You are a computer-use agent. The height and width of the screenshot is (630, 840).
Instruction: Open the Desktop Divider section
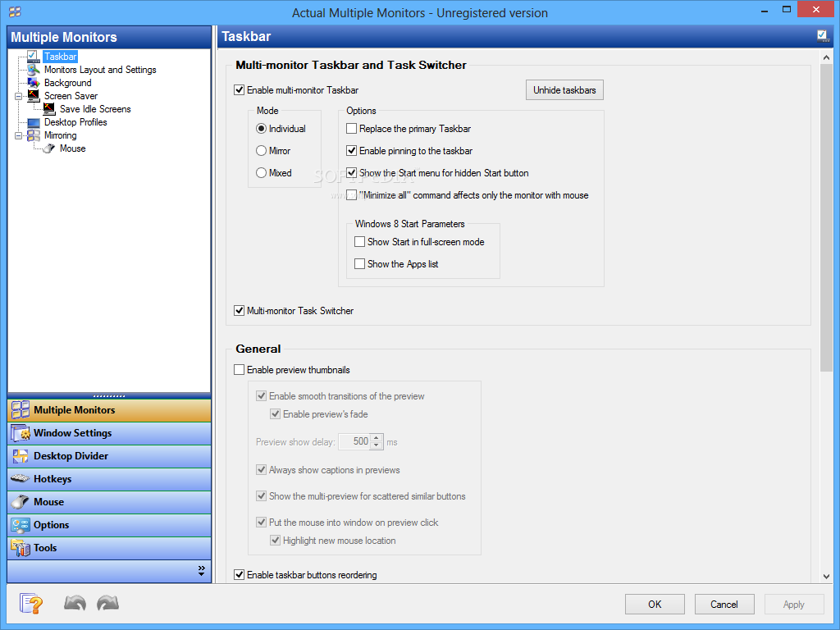109,456
